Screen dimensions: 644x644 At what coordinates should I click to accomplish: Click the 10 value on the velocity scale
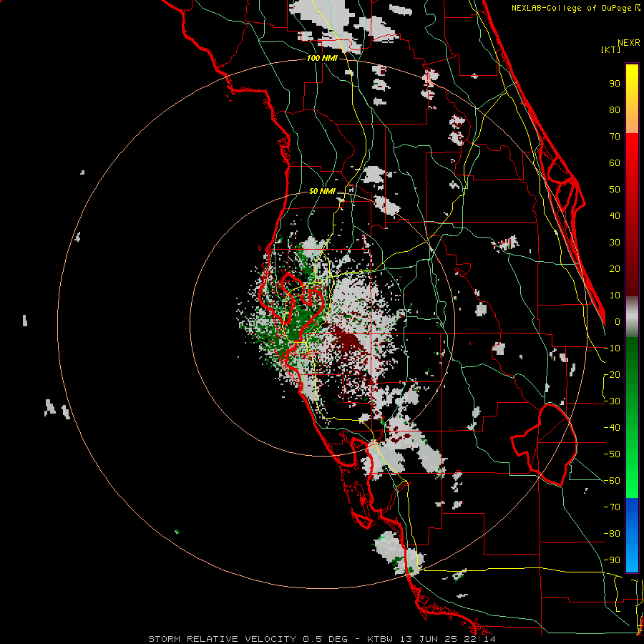pyautogui.click(x=615, y=296)
